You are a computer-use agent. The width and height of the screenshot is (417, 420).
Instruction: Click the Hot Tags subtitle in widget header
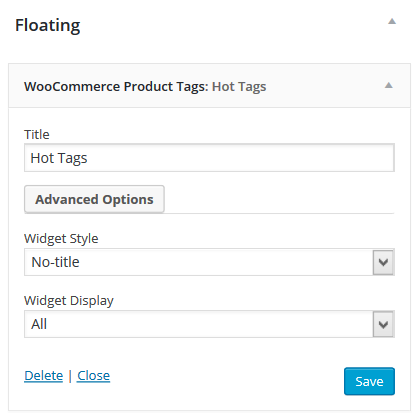coord(239,87)
